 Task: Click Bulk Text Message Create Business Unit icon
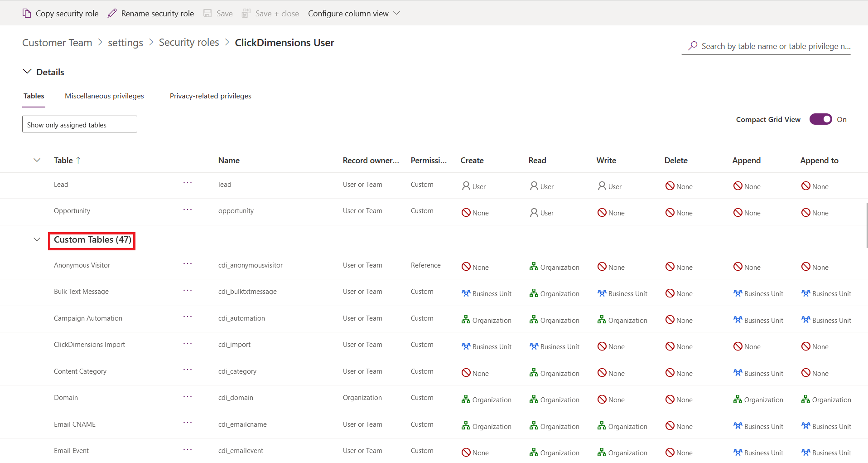pyautogui.click(x=466, y=293)
